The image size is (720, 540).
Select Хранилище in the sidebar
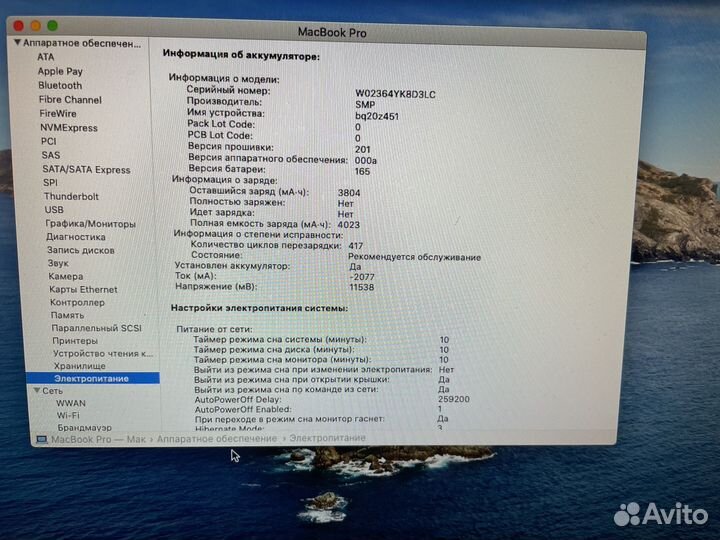coord(79,366)
